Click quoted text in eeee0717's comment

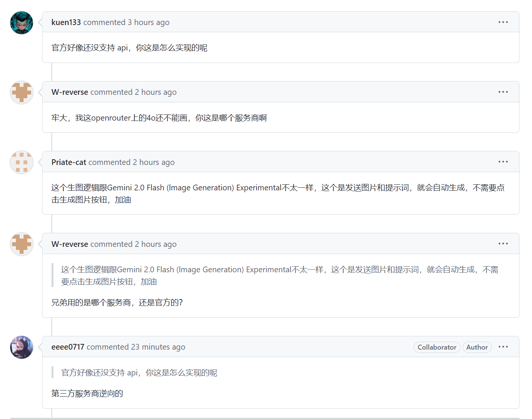pyautogui.click(x=139, y=373)
